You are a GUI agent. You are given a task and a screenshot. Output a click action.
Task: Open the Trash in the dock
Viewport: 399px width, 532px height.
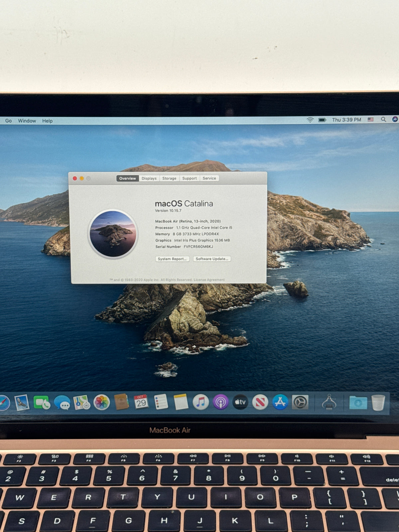tap(378, 403)
